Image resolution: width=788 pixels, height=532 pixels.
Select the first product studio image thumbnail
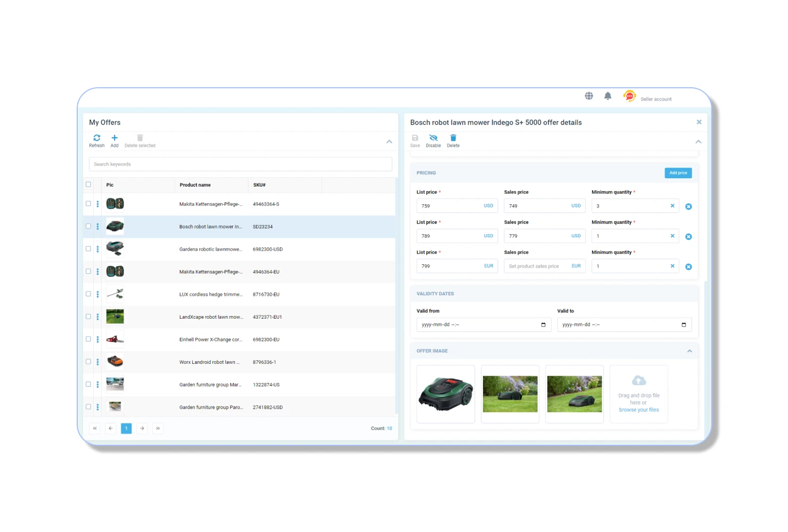446,394
